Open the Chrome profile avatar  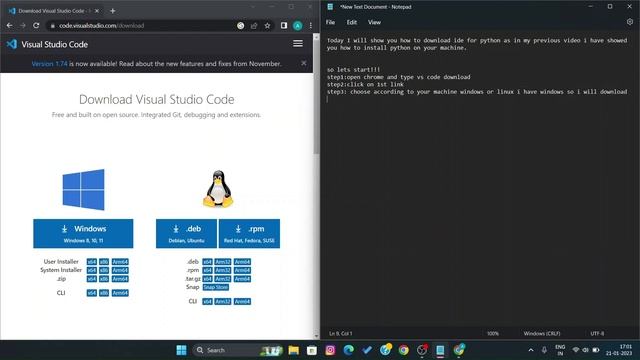(x=298, y=26)
